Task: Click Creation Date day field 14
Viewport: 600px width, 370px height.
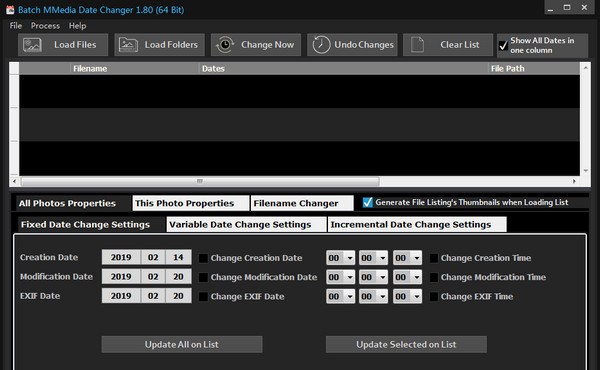Action: click(178, 257)
